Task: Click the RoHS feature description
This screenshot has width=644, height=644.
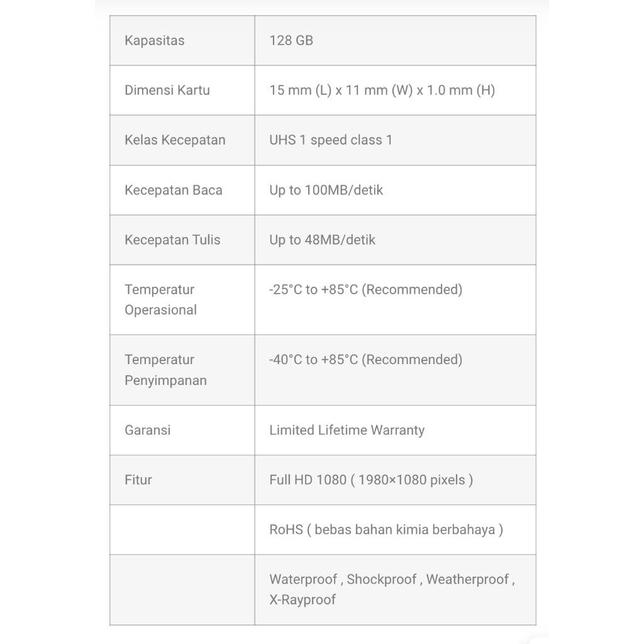Action: tap(386, 530)
